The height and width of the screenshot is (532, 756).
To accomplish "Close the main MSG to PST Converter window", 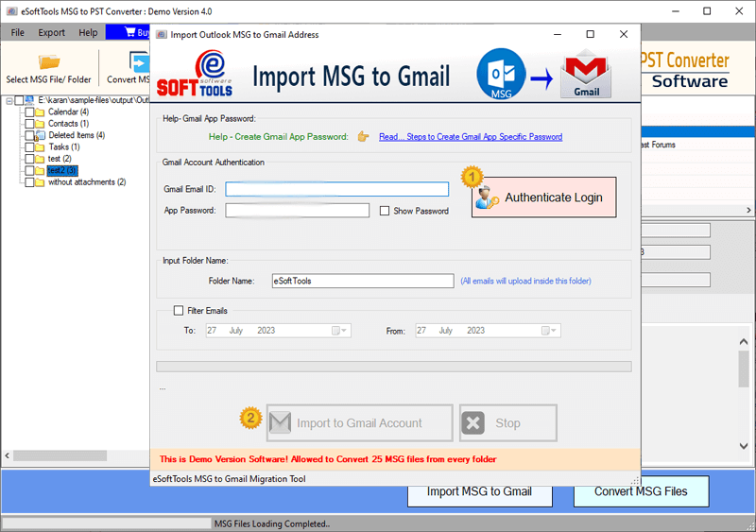I will coord(739,11).
